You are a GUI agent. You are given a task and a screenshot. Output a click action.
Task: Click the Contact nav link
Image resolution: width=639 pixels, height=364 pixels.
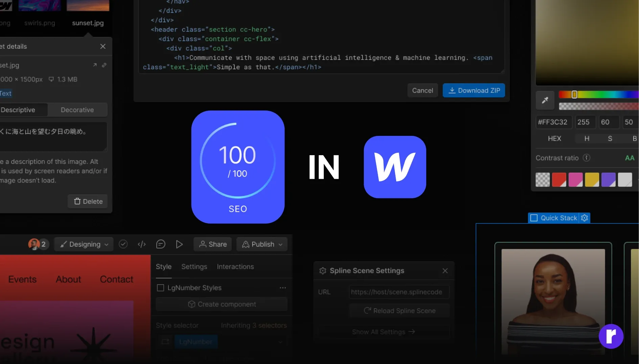point(116,279)
